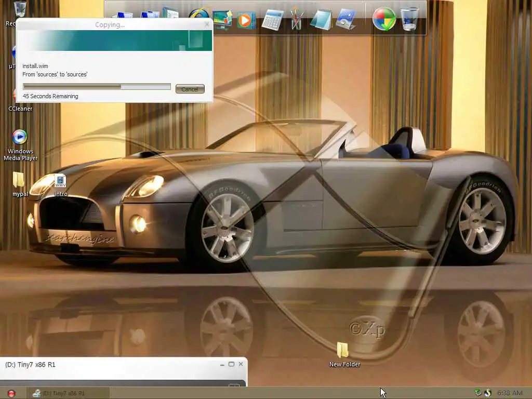Screen dimensions: 532x399
Task: Switch to (D:) Tiny7 x86 R1 taskbar button
Action: (68, 393)
